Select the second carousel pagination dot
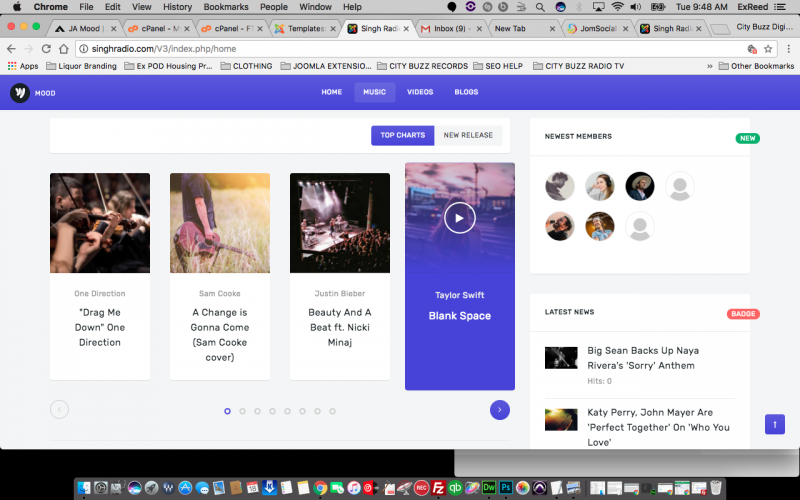Screen dimensions: 800x500 [242, 411]
